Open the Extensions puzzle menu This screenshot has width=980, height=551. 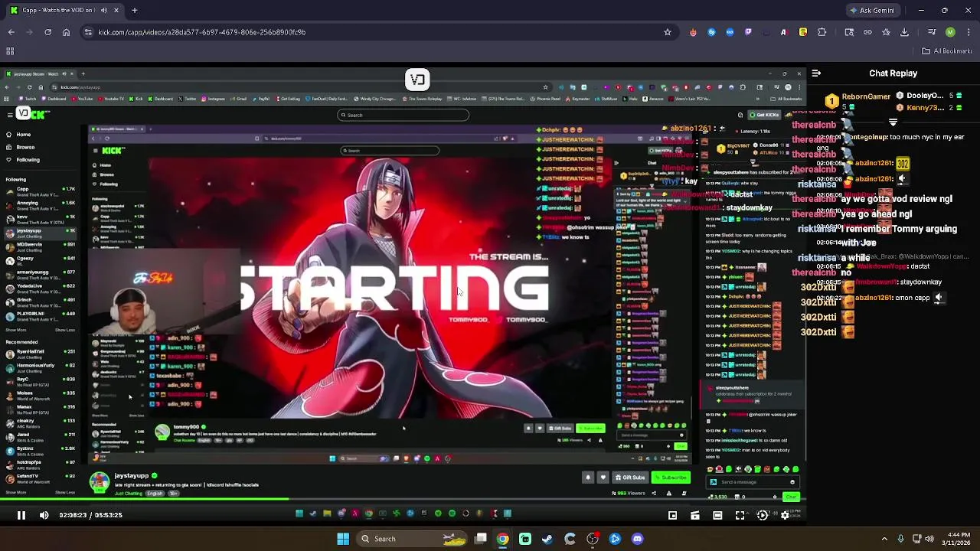pyautogui.click(x=822, y=32)
